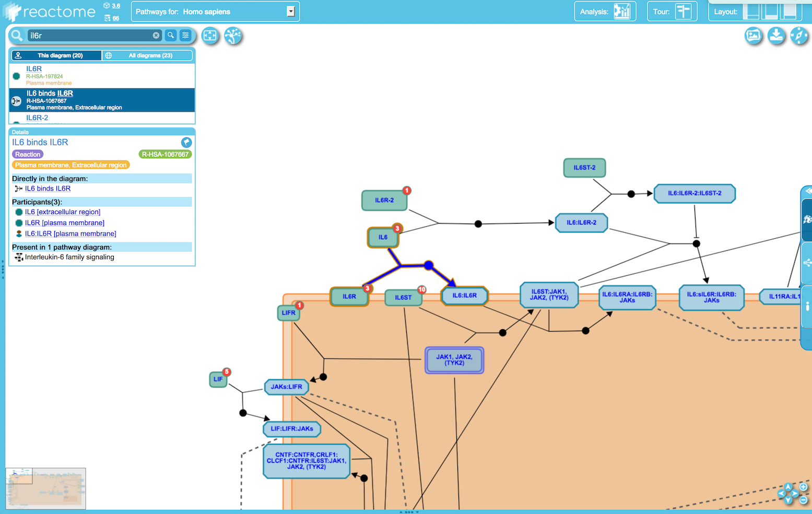Clear the il6r search text
This screenshot has width=812, height=514.
[156, 36]
